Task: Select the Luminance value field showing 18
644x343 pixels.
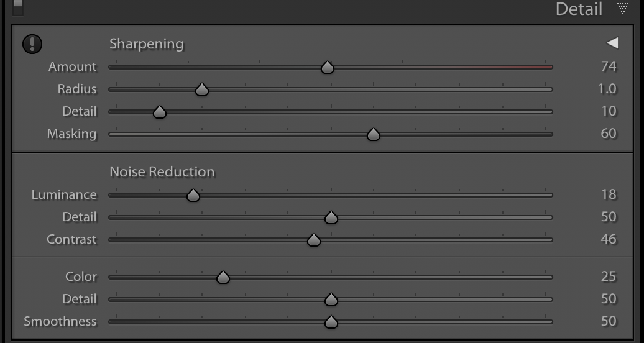Action: point(609,194)
